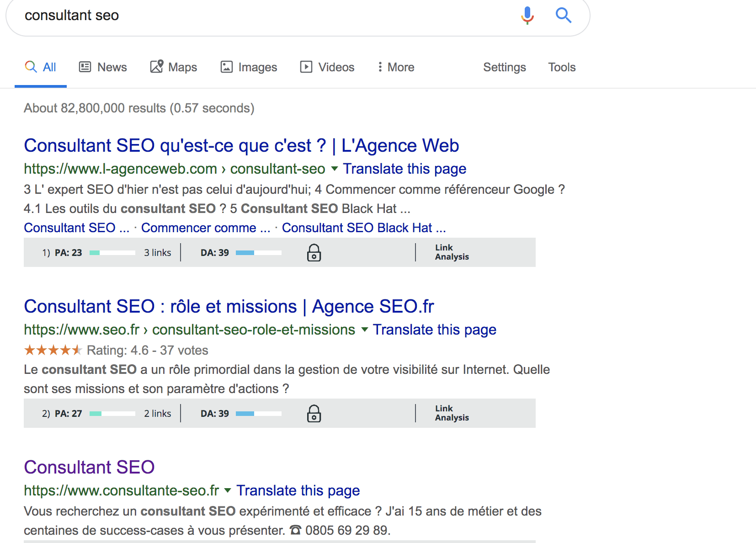
Task: Click the magnifying glass search icon
Action: (x=564, y=15)
